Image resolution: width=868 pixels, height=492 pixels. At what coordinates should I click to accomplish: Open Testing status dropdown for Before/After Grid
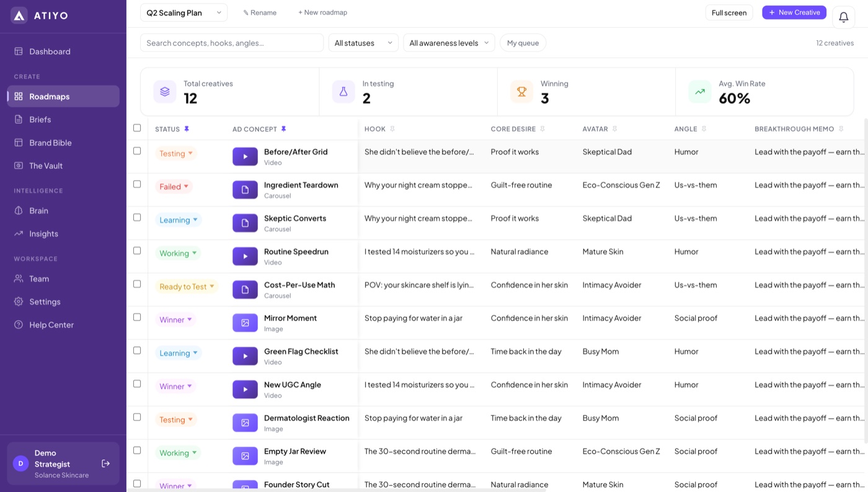coord(176,153)
